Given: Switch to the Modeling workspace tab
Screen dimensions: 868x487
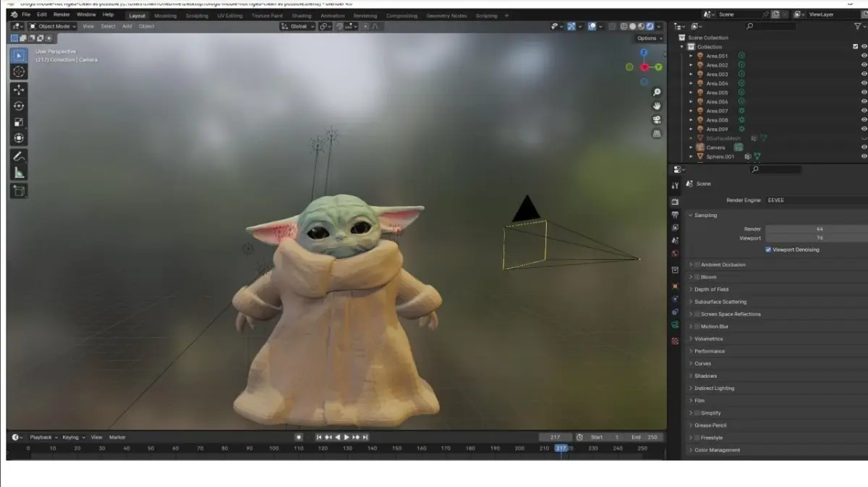Looking at the screenshot, I should pos(166,15).
